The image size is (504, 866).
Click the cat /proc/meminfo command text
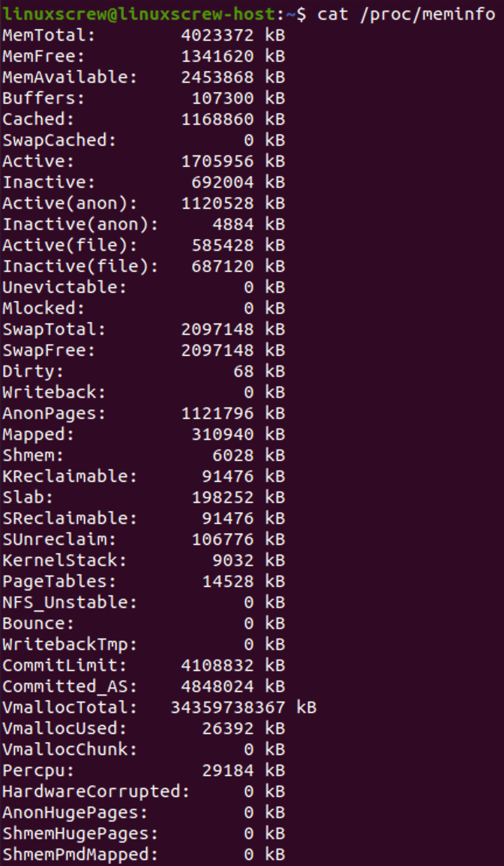coord(407,14)
